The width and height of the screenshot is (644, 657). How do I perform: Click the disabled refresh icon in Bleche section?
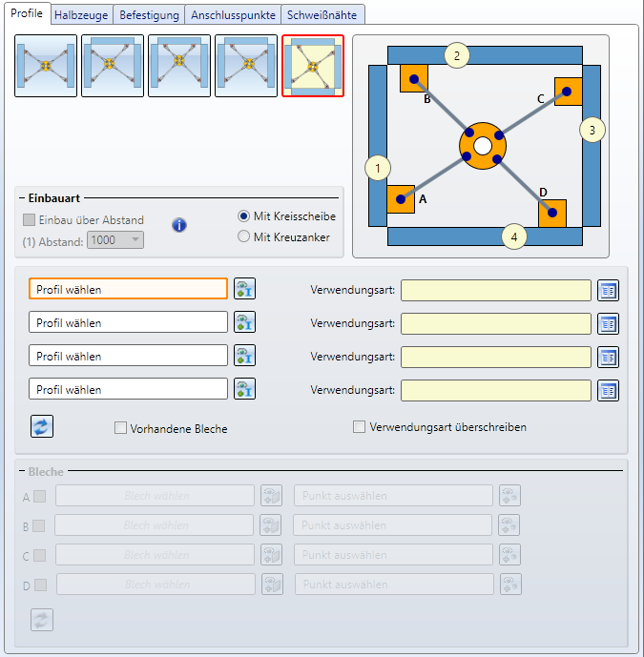42,620
